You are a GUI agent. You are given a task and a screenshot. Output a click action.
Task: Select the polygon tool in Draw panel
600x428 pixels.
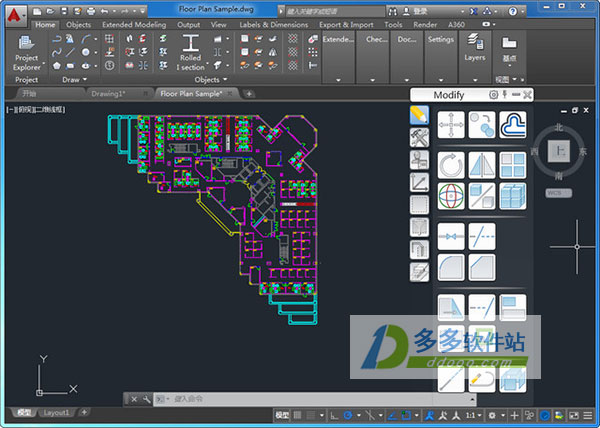[57, 66]
